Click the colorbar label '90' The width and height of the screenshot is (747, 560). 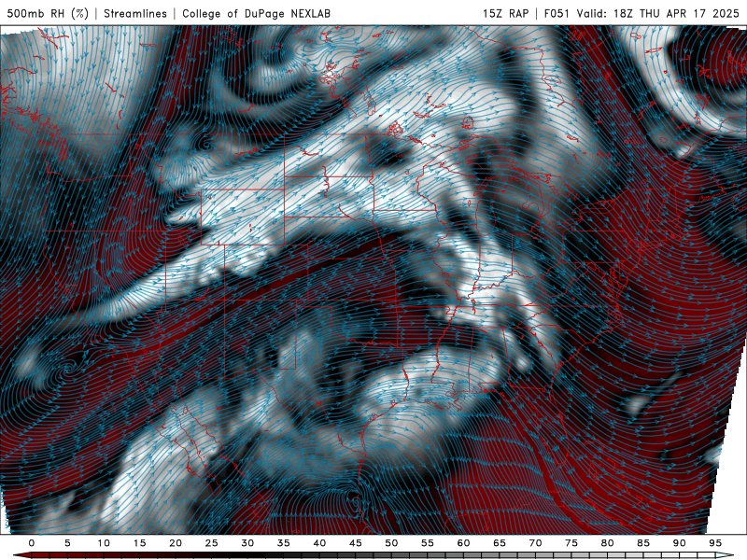click(x=680, y=543)
